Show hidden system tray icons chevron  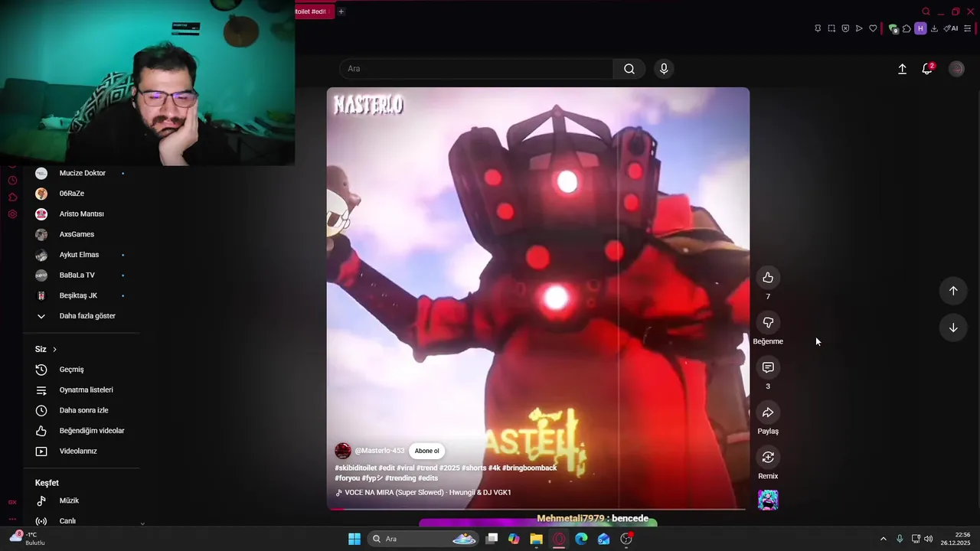(x=883, y=539)
